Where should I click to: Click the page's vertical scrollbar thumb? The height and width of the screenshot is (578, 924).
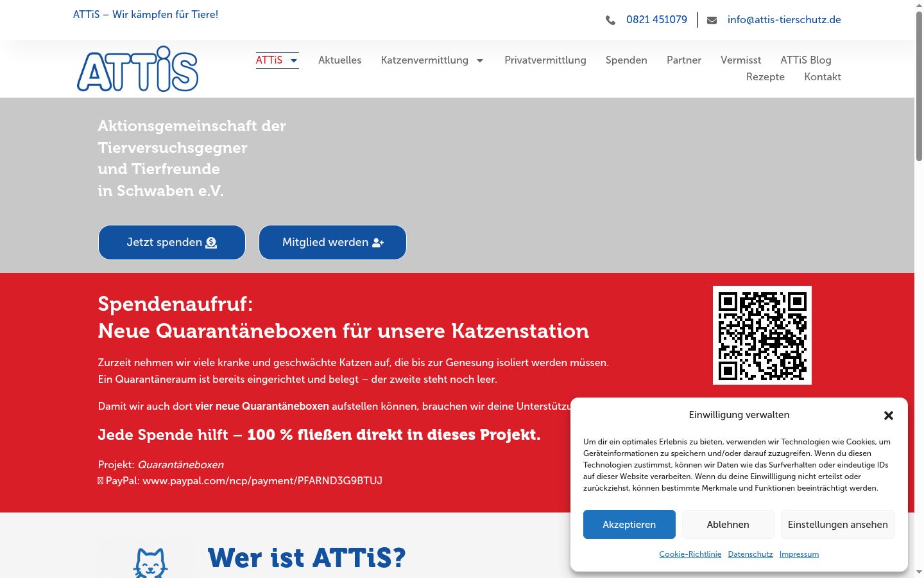(x=919, y=87)
